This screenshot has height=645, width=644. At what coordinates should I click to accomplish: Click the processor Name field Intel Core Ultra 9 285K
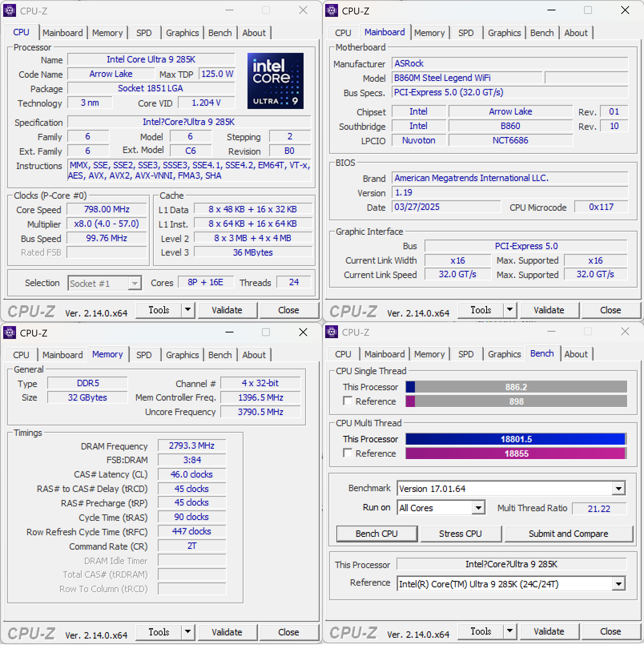pos(151,59)
